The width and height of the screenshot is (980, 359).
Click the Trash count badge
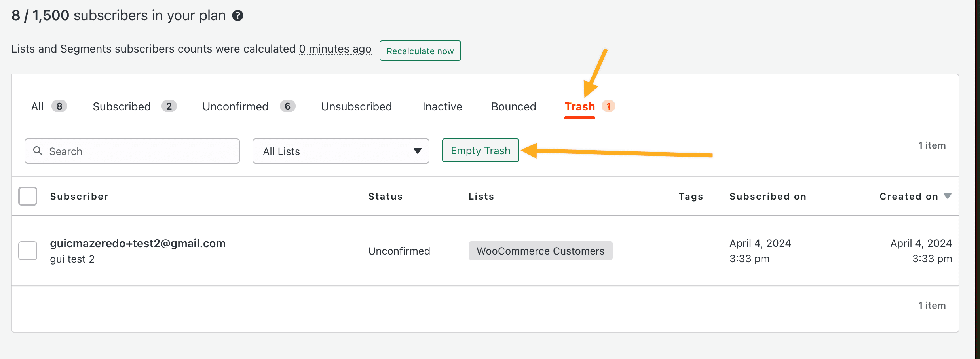coord(608,106)
